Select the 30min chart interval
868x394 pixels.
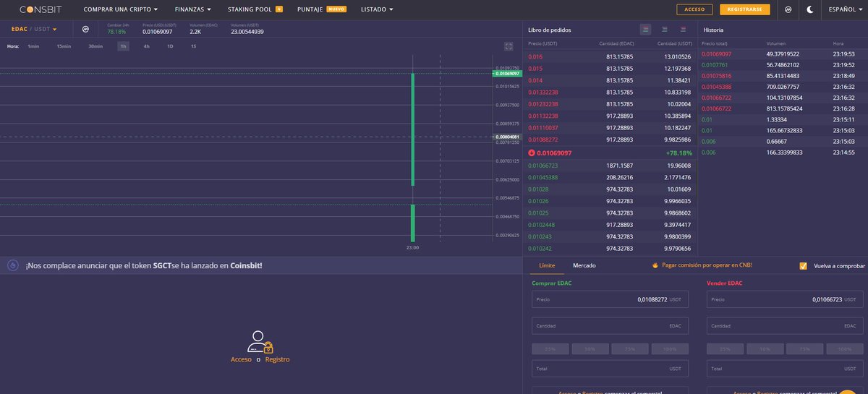pyautogui.click(x=95, y=46)
